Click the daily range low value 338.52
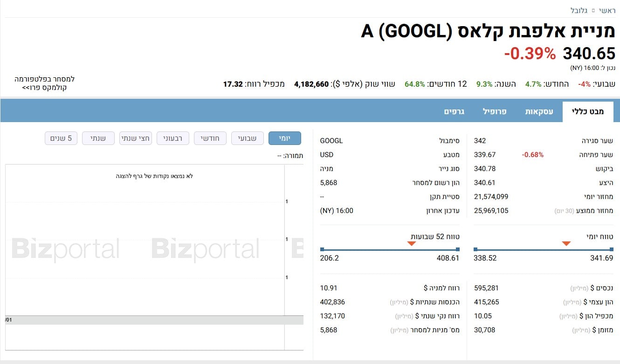The height and width of the screenshot is (364, 620). click(x=485, y=258)
